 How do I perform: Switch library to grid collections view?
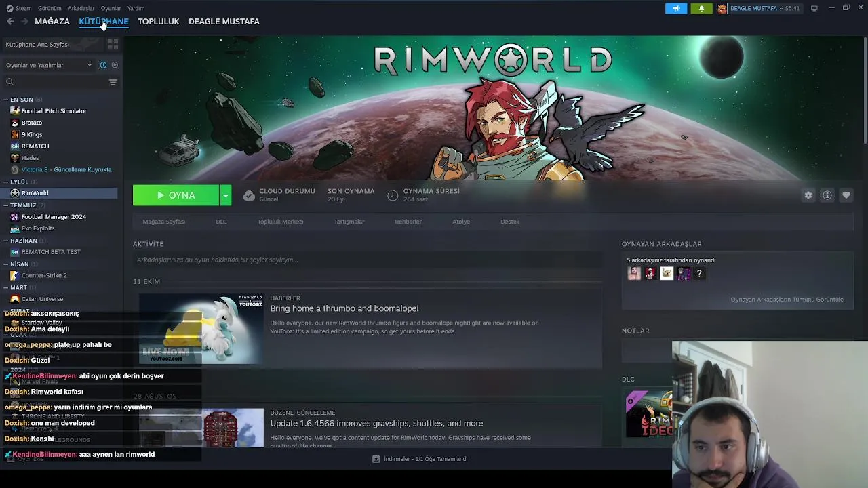(x=113, y=44)
